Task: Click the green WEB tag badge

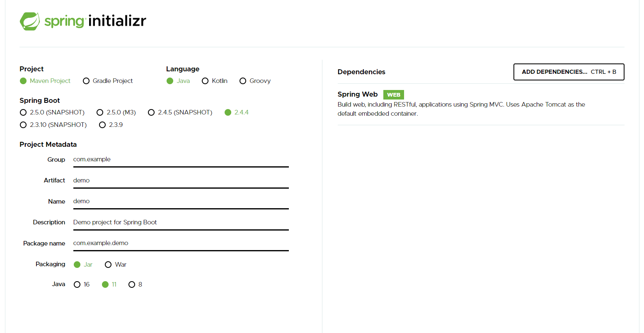Action: coord(394,95)
